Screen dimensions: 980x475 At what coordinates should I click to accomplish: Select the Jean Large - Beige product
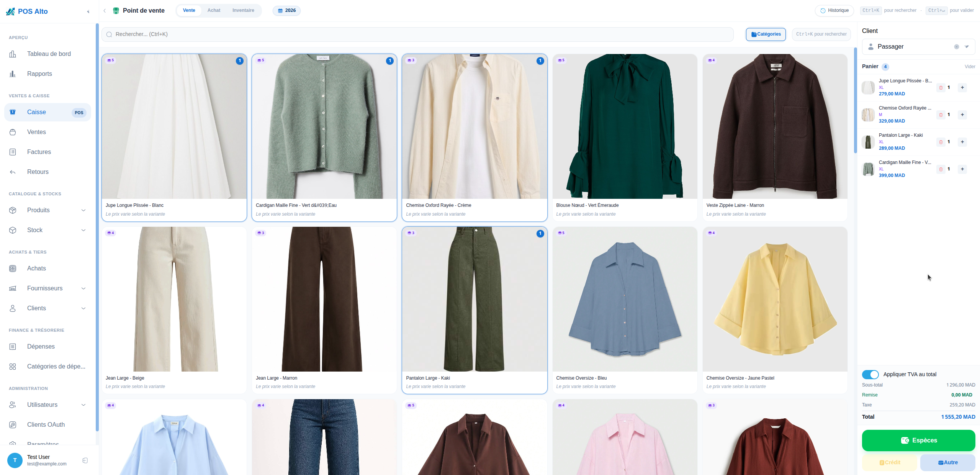[x=174, y=310]
